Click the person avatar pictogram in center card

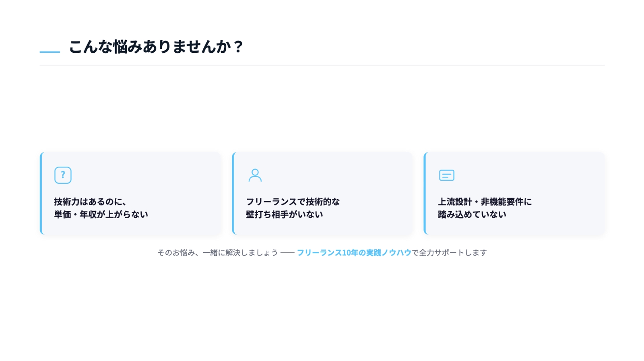(255, 175)
